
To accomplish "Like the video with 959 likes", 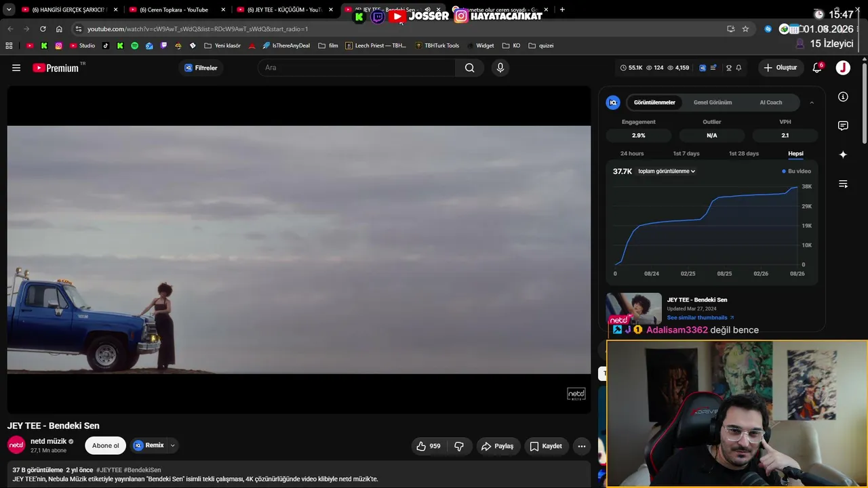I will coord(429,446).
